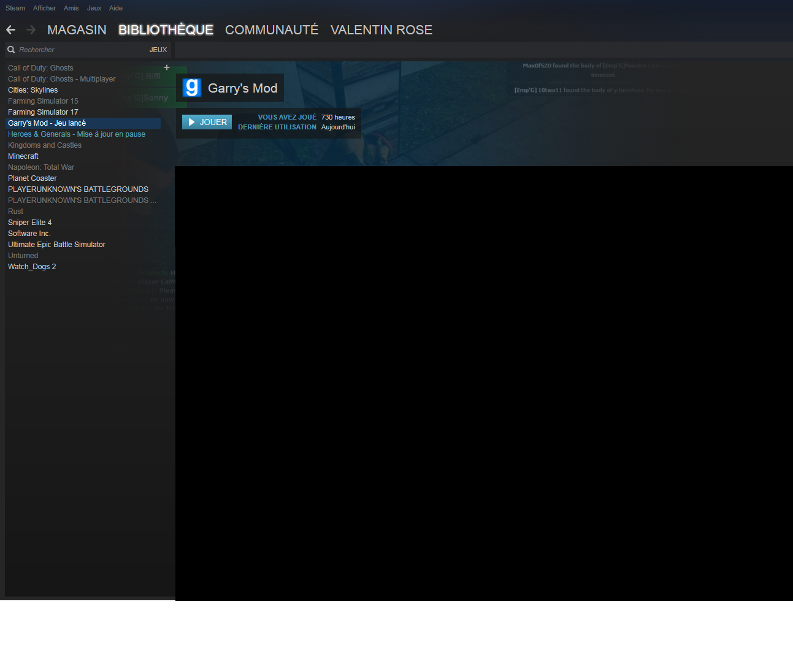Open the Jeux menu
The image size is (793, 672).
[x=94, y=8]
